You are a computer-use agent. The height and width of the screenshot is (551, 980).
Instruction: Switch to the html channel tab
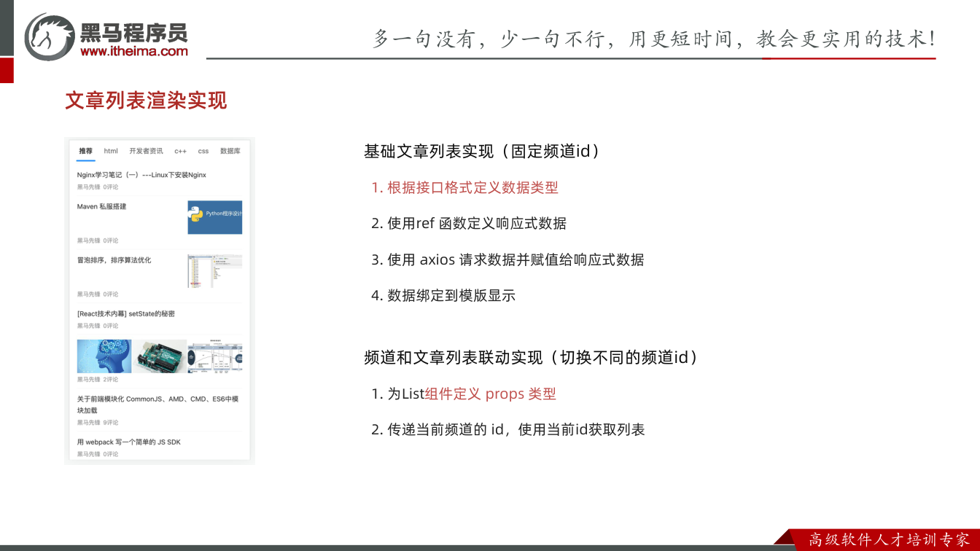click(111, 151)
